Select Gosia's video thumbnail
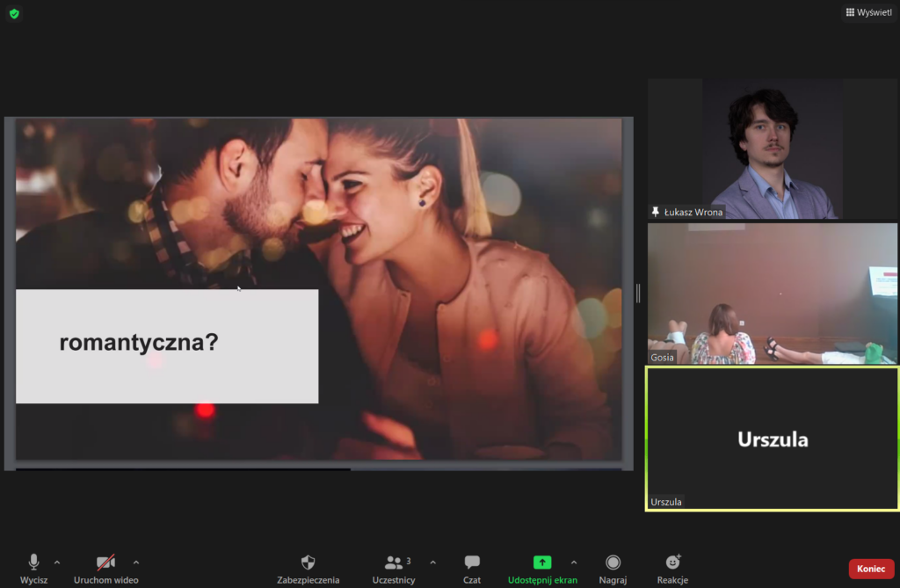The image size is (900, 588). (773, 293)
